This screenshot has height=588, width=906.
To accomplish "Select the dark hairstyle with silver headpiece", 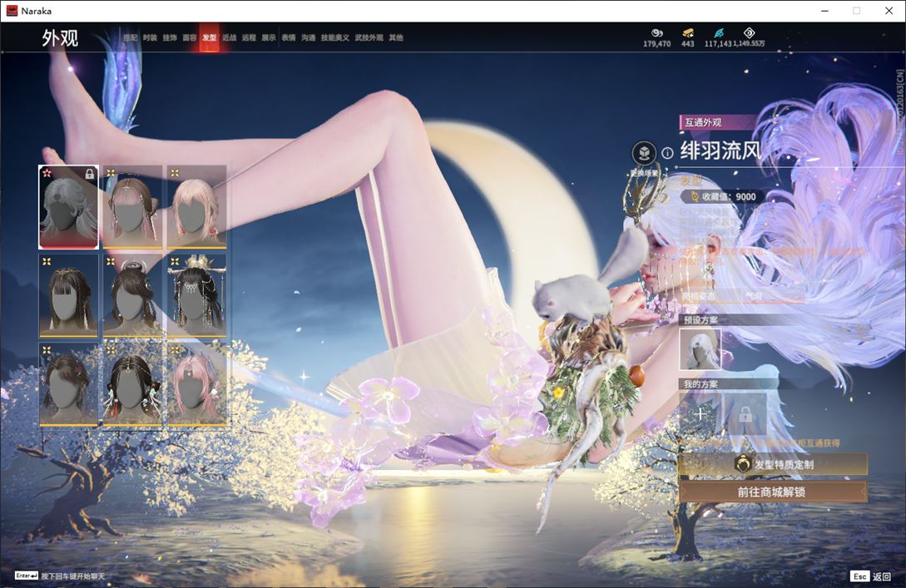I will pos(132,296).
